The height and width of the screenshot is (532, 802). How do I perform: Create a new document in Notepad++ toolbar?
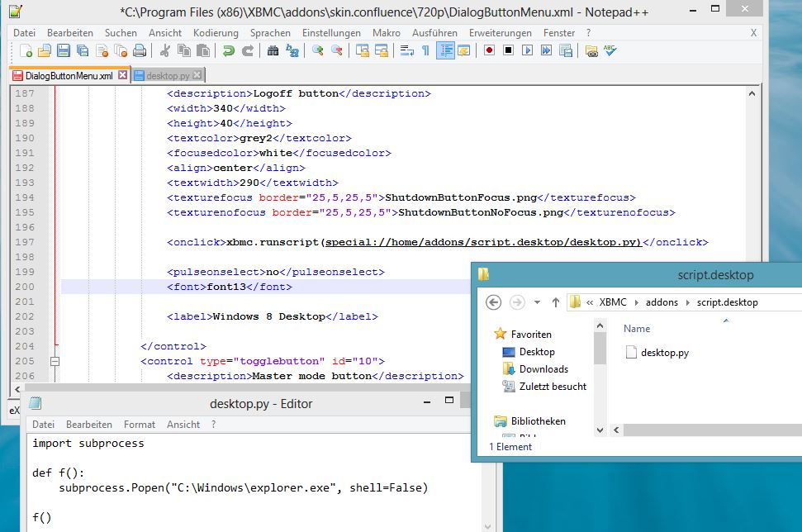pyautogui.click(x=26, y=50)
